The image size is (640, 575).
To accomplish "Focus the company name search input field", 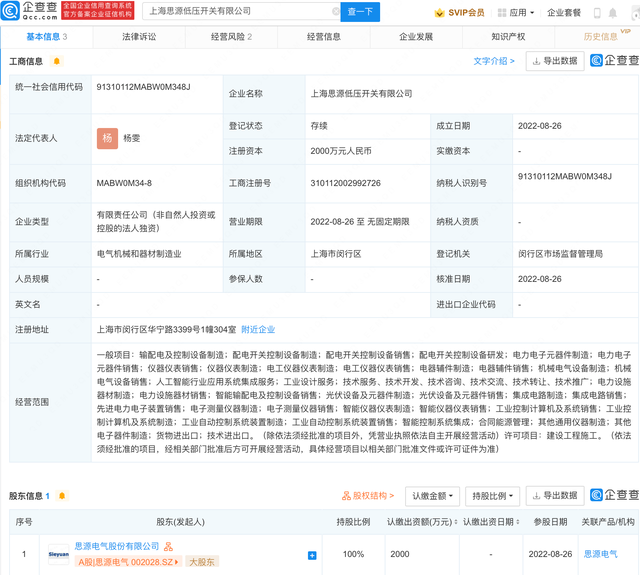I will coord(241,11).
